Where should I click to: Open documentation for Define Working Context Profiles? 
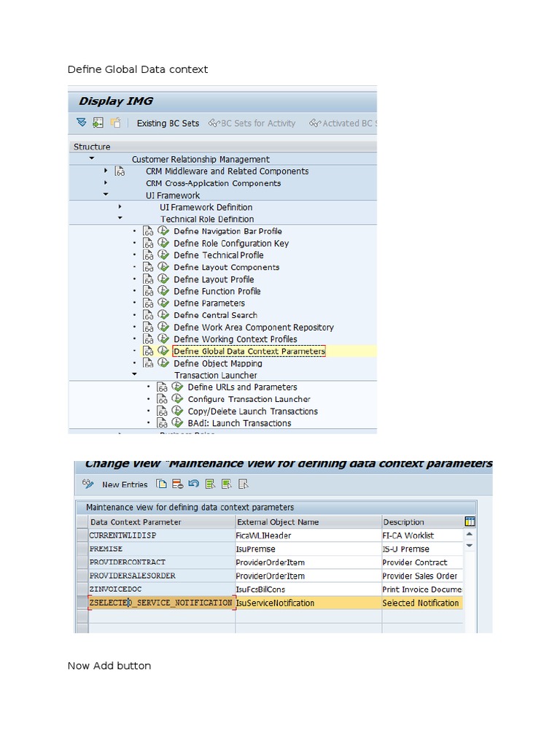pos(149,338)
